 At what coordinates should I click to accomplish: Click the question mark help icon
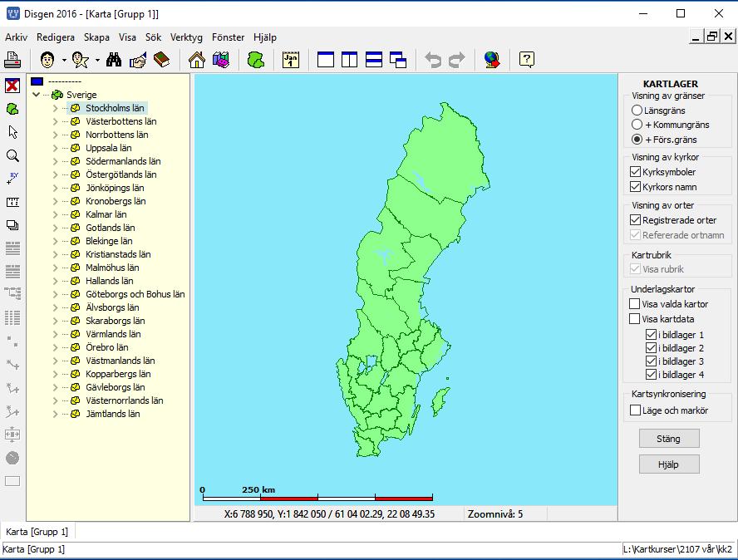click(x=527, y=60)
